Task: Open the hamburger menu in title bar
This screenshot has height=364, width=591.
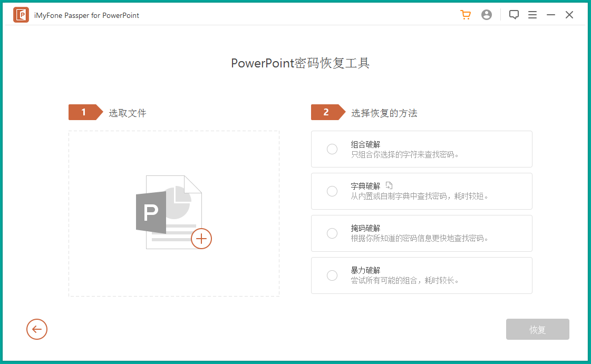Action: [532, 15]
